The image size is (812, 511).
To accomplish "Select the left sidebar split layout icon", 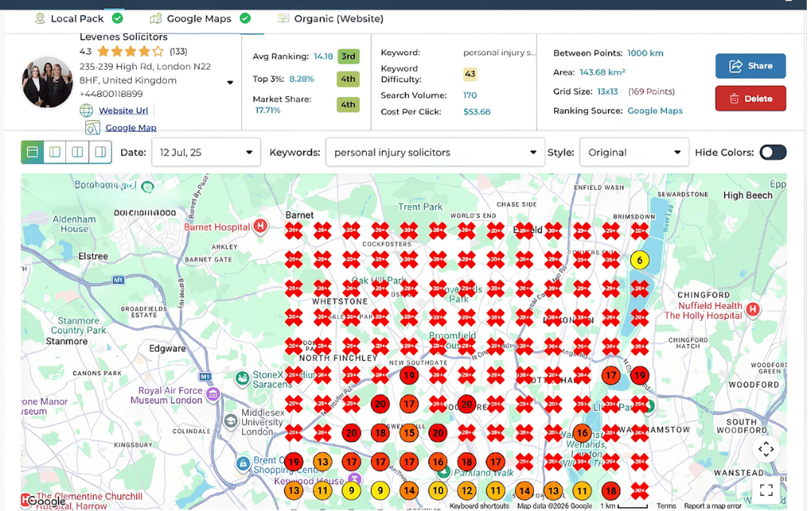I will 55,153.
